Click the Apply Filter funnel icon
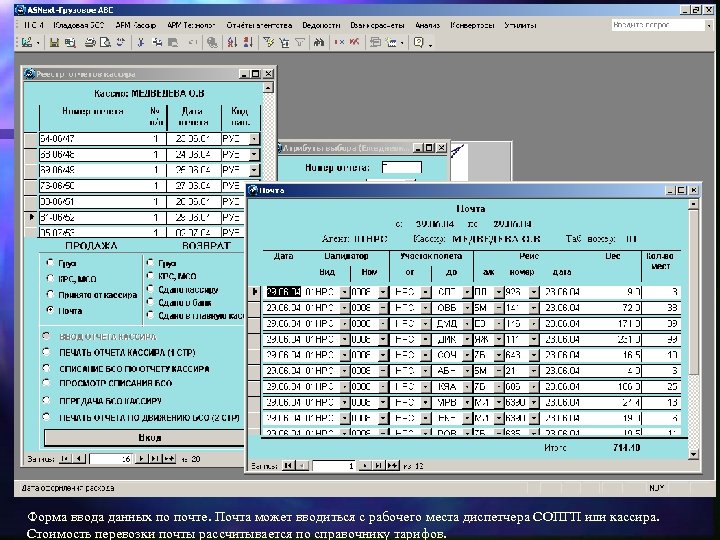 pos(300,43)
